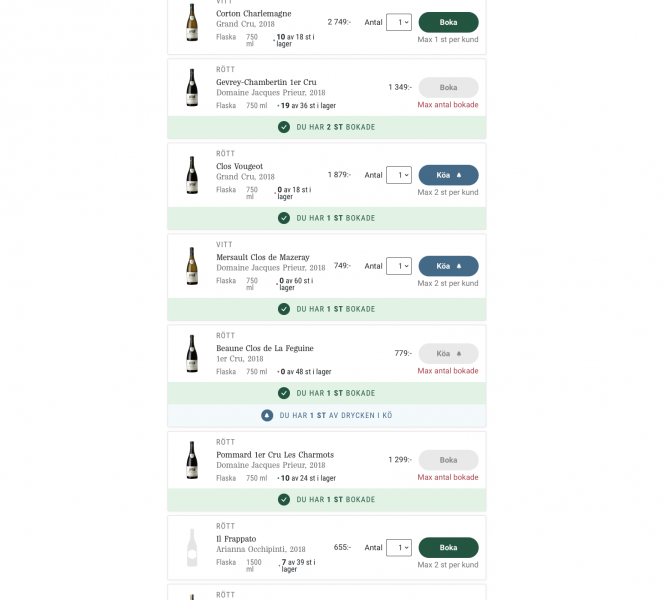
Task: Open the Pommard 1er Cru Les Charmots title
Action: click(275, 455)
